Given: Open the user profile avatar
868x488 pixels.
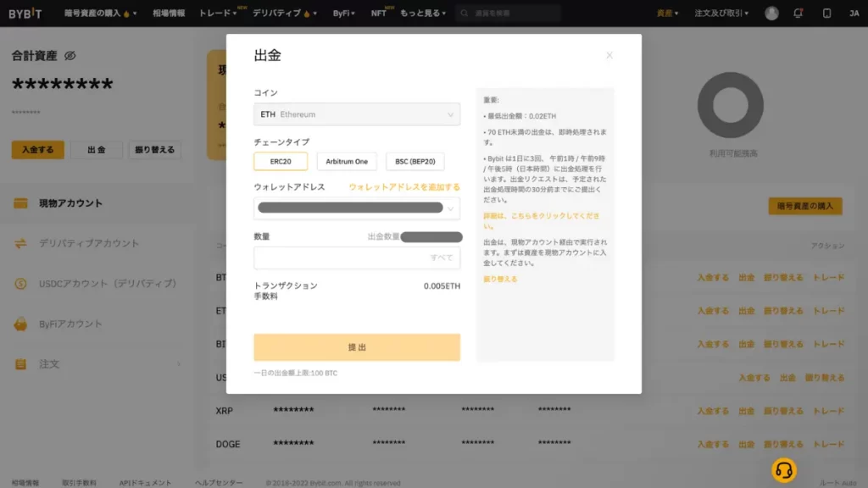Looking at the screenshot, I should (771, 14).
